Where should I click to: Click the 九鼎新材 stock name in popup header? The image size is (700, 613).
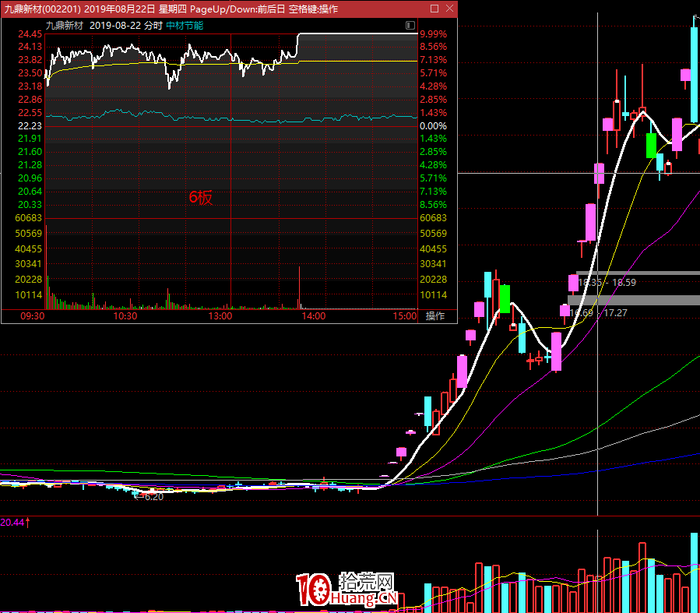click(x=64, y=25)
